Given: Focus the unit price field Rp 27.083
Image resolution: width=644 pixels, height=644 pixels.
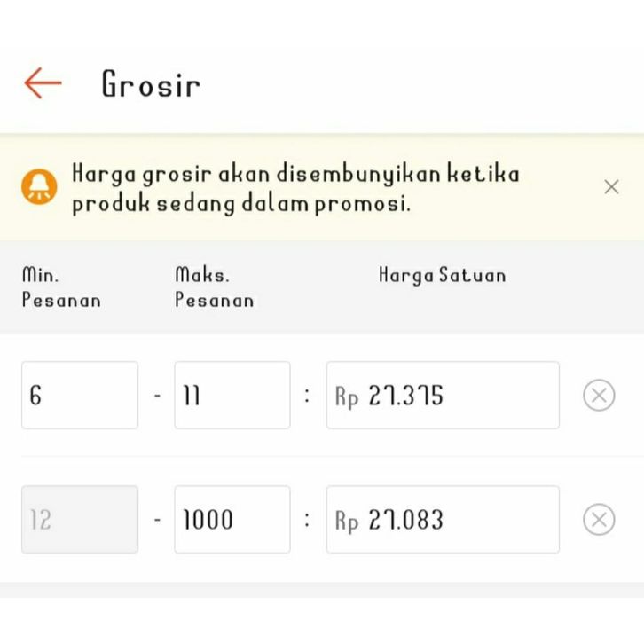Looking at the screenshot, I should click(x=443, y=520).
